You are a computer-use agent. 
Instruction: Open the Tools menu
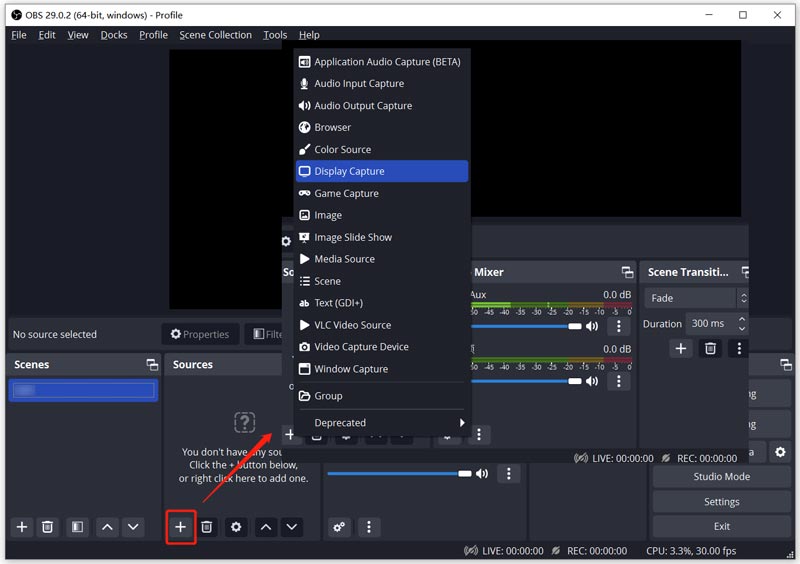275,35
